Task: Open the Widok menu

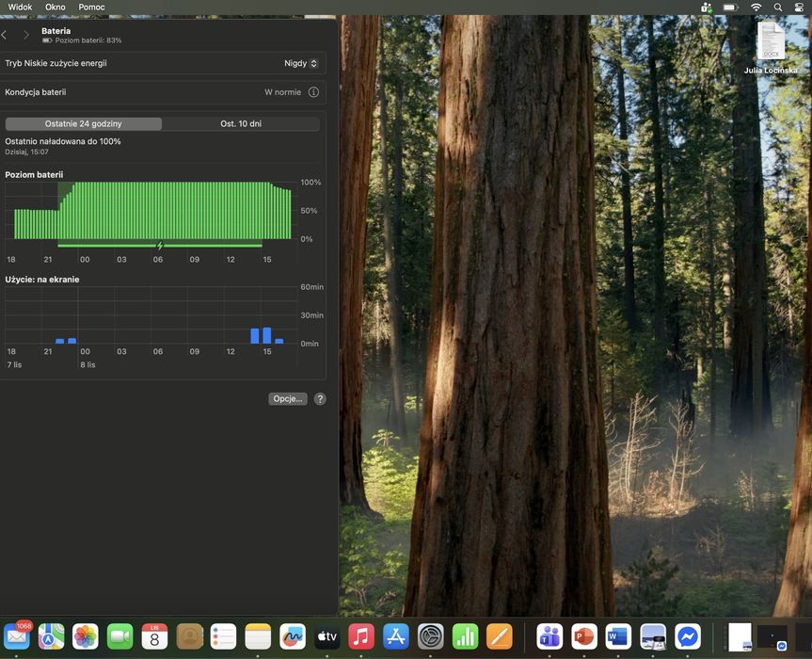Action: [x=20, y=8]
